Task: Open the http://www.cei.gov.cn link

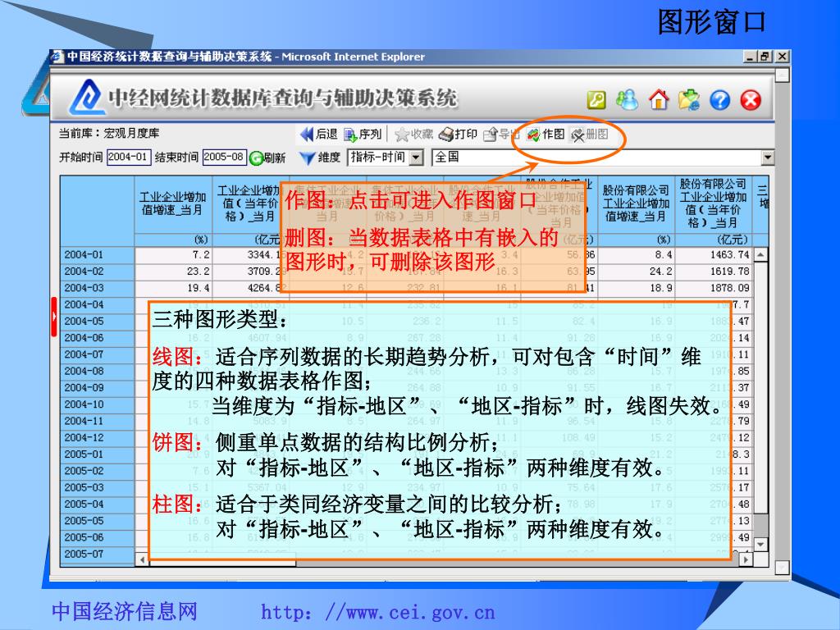Action: [x=377, y=612]
